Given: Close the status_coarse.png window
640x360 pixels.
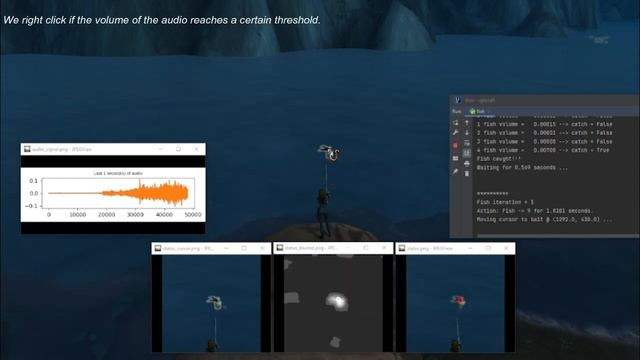Looking at the screenshot, I should [262, 248].
